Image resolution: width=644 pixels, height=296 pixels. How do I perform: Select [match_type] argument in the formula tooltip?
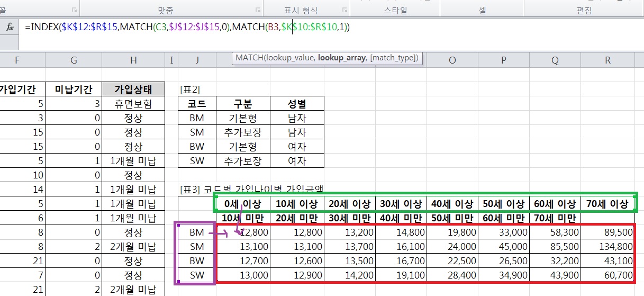[393, 58]
